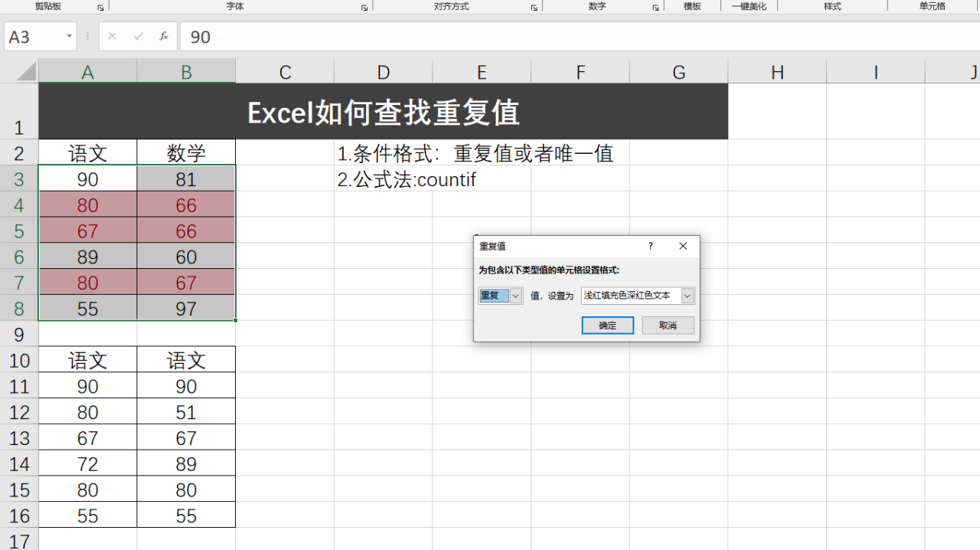980x550 pixels.
Task: Select highlighted cell B4 containing 66
Action: click(x=186, y=205)
